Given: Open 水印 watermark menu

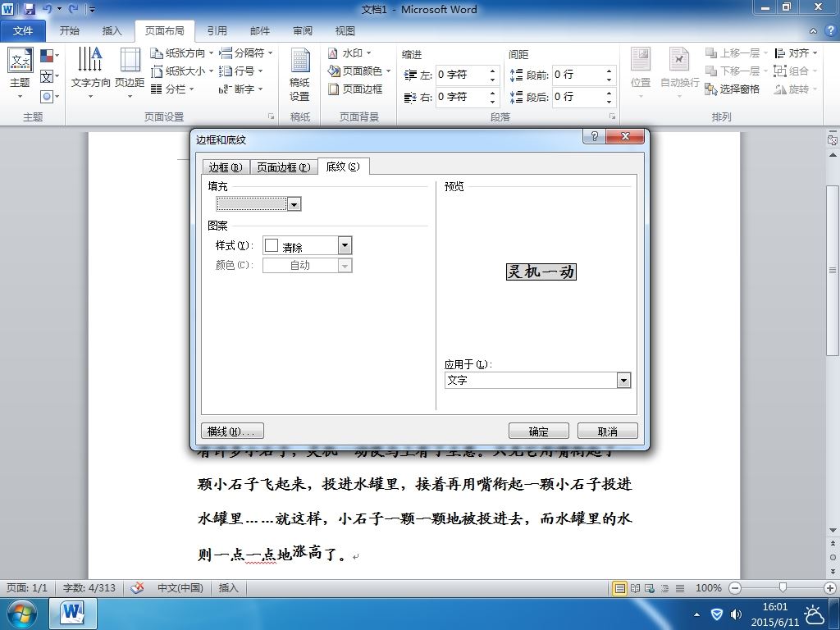Looking at the screenshot, I should click(x=349, y=53).
